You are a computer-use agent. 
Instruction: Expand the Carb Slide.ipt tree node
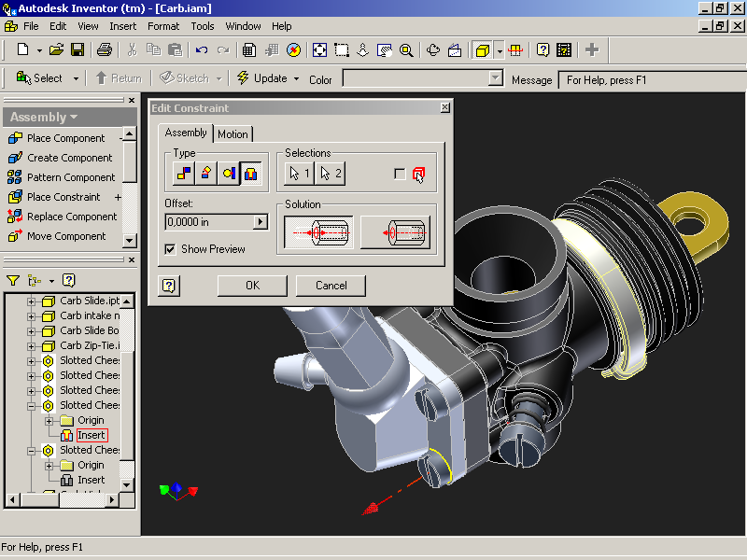pos(32,301)
